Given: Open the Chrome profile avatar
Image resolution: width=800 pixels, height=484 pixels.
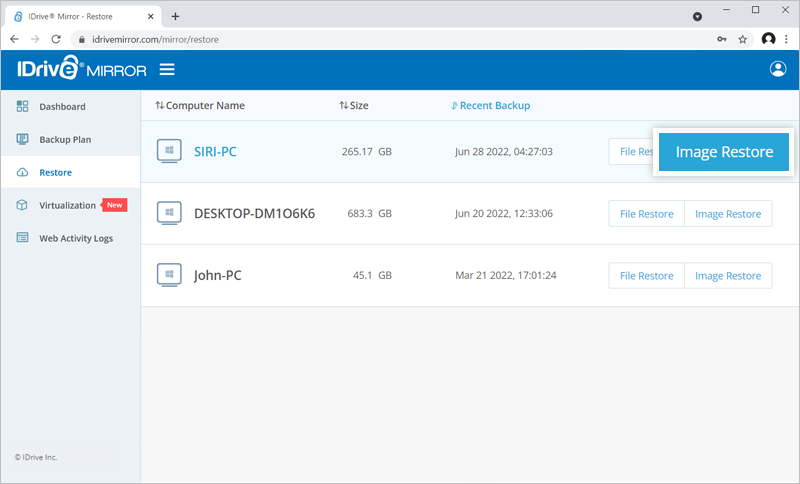Looking at the screenshot, I should (768, 39).
